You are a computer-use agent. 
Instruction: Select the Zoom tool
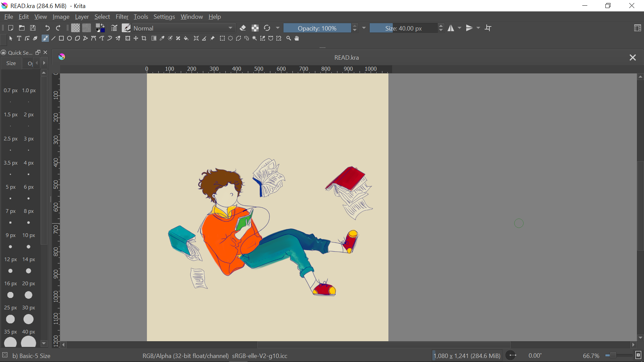tap(288, 39)
